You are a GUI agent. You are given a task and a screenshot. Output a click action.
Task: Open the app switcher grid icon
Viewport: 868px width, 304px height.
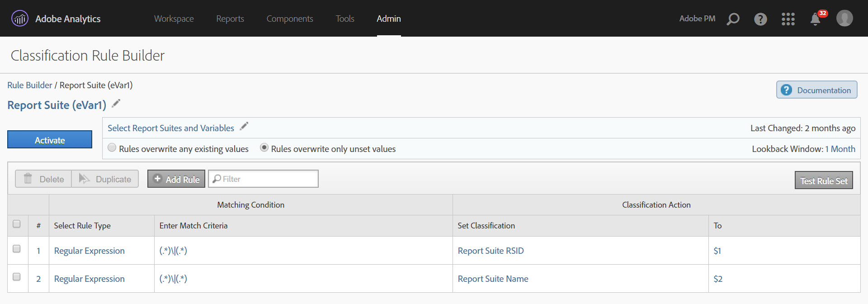788,19
